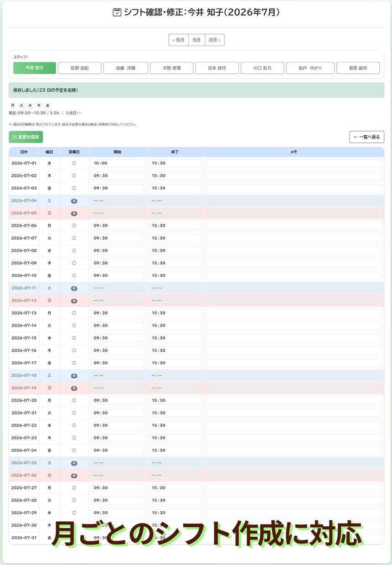Go to previous month with « 先月

178,40
